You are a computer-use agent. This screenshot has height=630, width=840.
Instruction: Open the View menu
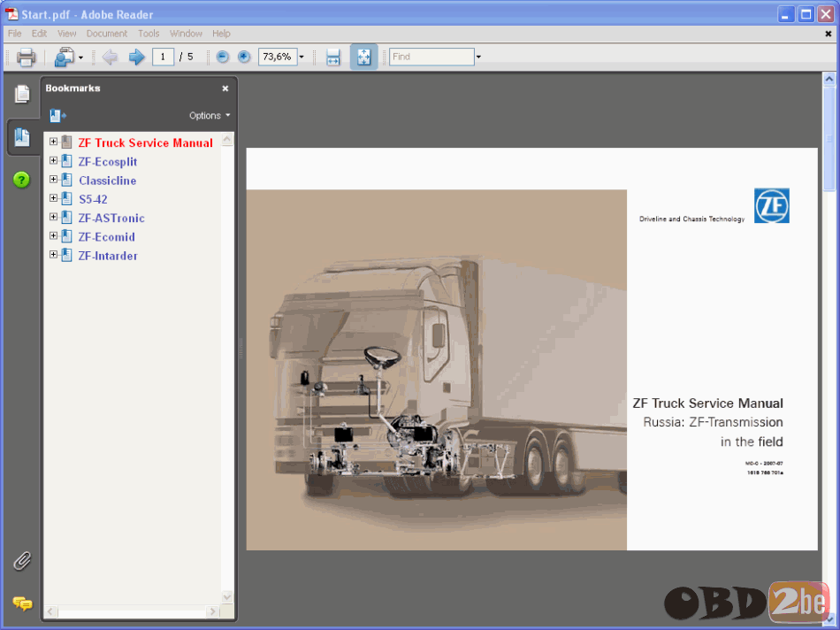(x=67, y=34)
